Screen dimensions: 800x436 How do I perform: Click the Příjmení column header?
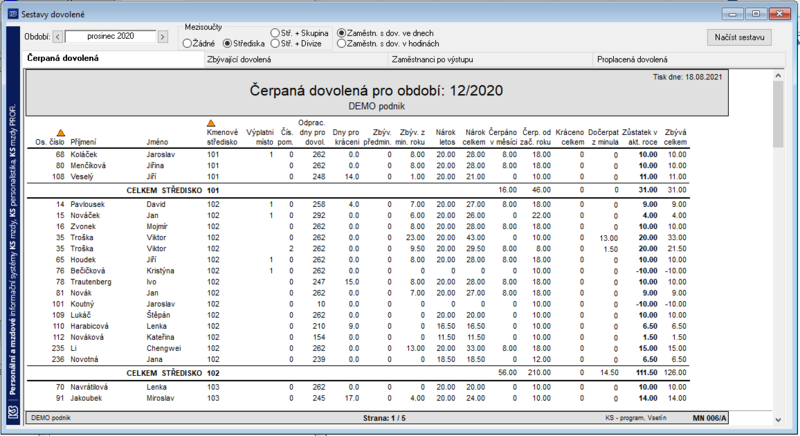click(83, 142)
